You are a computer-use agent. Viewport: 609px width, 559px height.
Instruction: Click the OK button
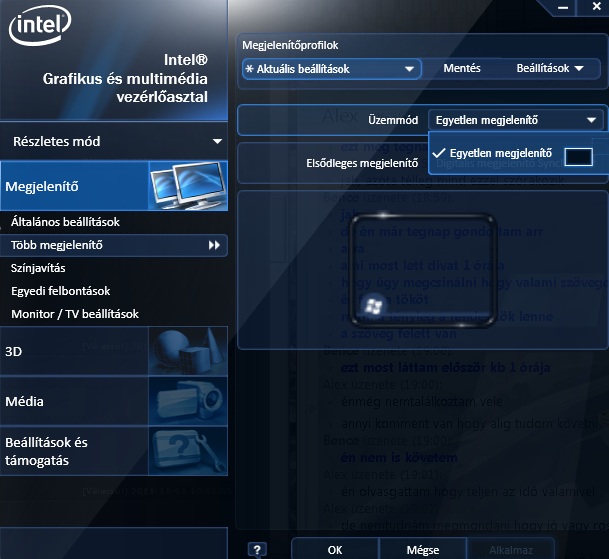coord(335,550)
